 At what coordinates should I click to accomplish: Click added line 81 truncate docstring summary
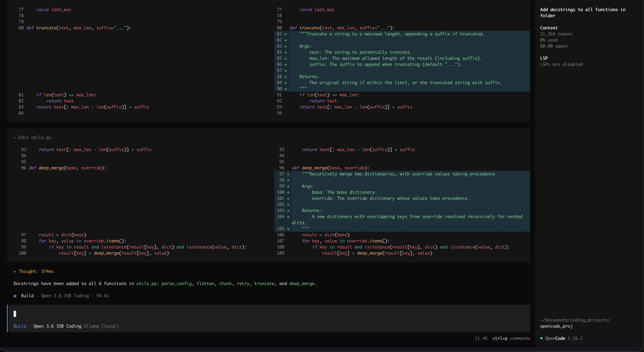392,34
